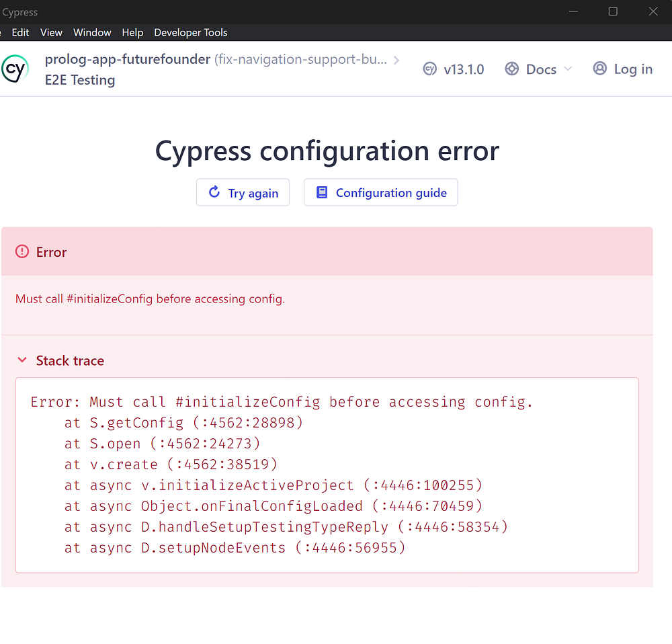Minimize the Cypress window
Viewport: 672px width, 644px height.
[573, 11]
